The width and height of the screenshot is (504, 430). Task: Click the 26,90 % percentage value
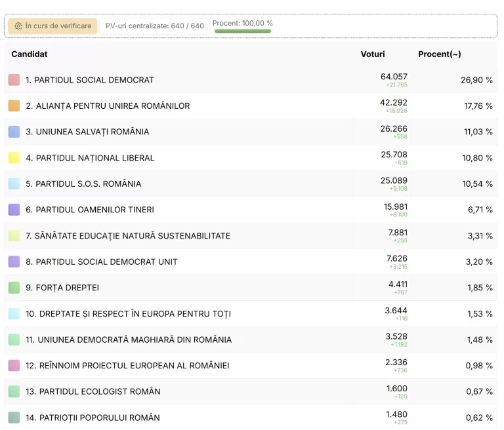pyautogui.click(x=476, y=80)
